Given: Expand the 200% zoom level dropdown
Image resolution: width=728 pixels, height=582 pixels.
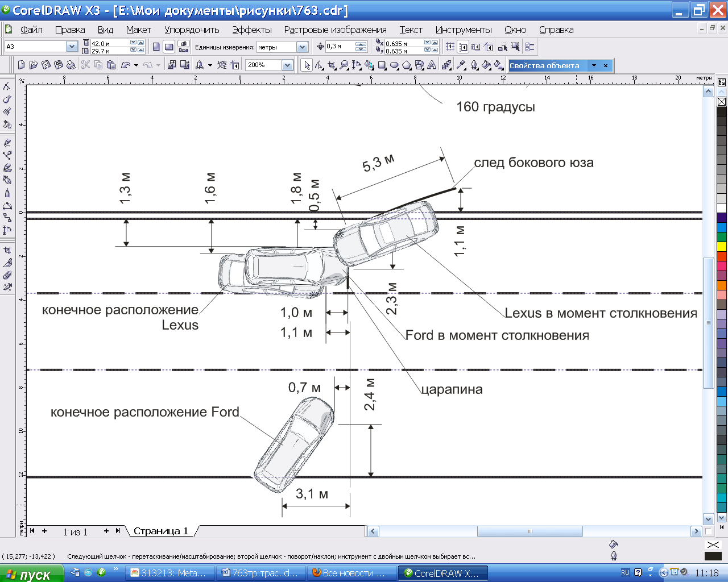Looking at the screenshot, I should pyautogui.click(x=287, y=65).
